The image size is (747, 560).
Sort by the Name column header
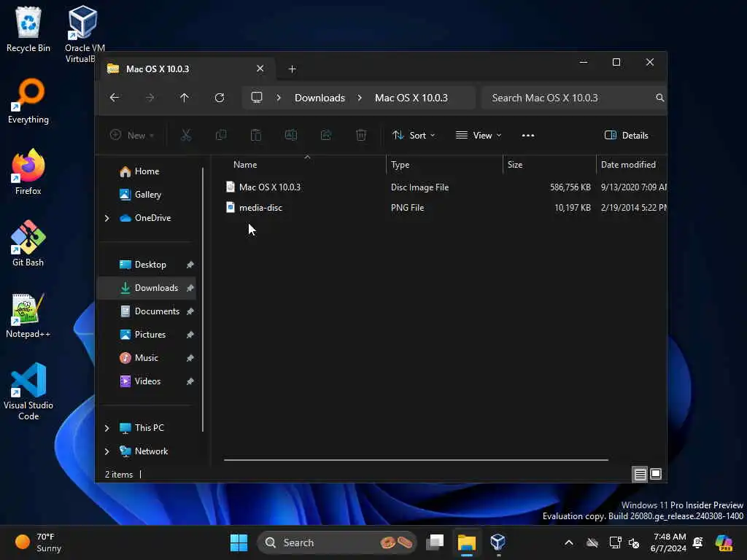click(x=307, y=165)
